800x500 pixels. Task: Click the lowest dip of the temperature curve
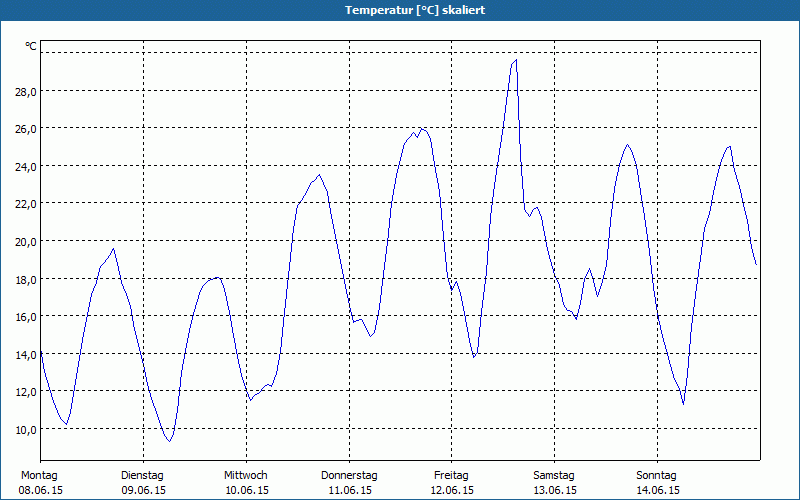170,441
